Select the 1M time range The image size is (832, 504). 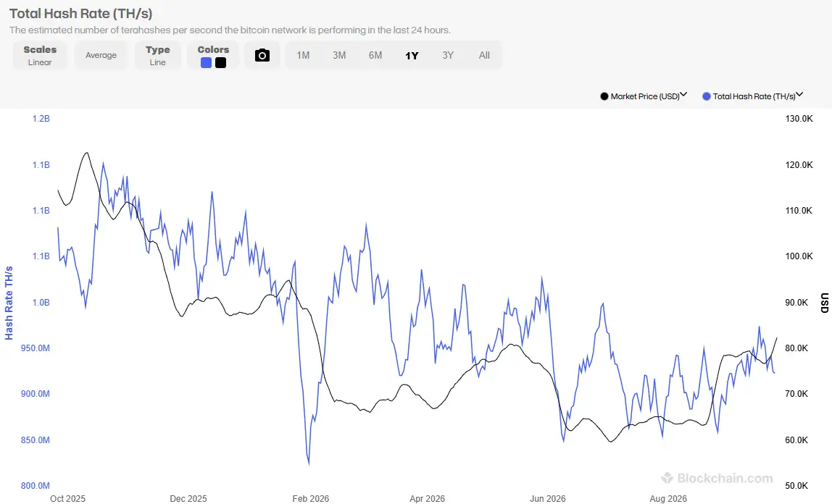click(x=303, y=55)
